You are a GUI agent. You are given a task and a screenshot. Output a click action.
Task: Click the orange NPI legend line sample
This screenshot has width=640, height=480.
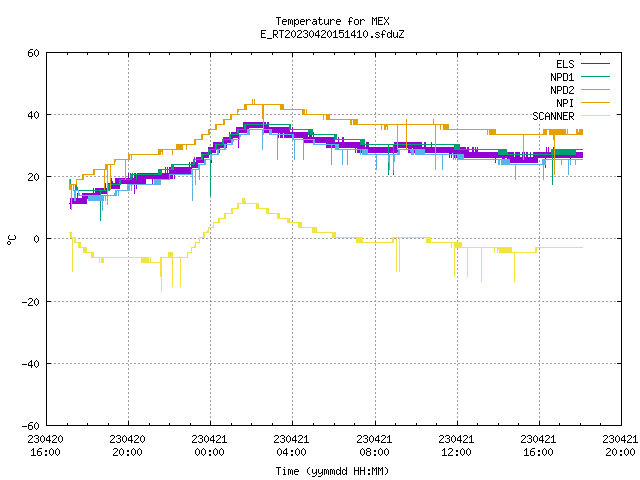click(x=595, y=103)
